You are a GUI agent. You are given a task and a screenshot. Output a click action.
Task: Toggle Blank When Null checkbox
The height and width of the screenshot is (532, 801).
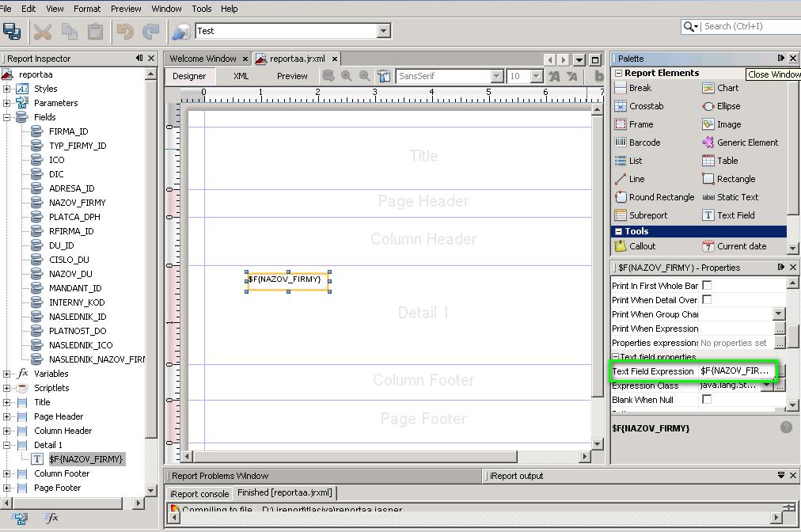707,400
